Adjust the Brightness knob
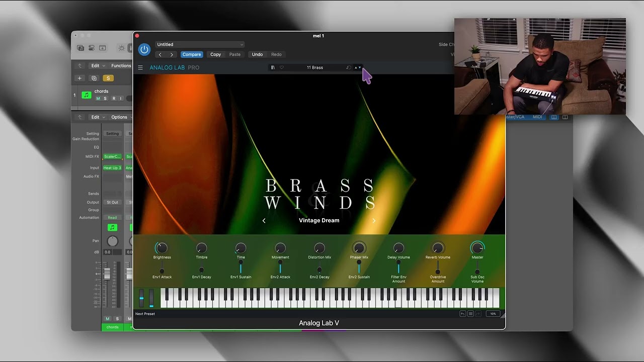The height and width of the screenshot is (362, 644). pos(162,248)
